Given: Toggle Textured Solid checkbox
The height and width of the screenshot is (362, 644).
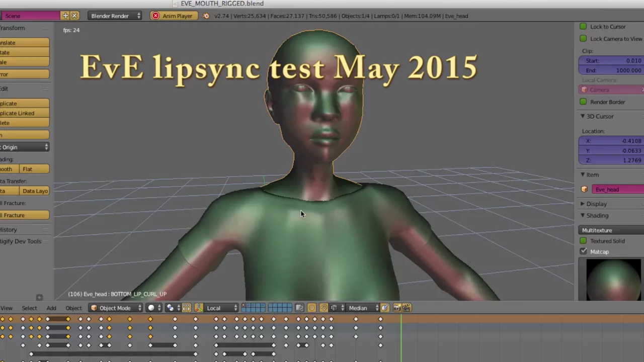Looking at the screenshot, I should pos(583,241).
